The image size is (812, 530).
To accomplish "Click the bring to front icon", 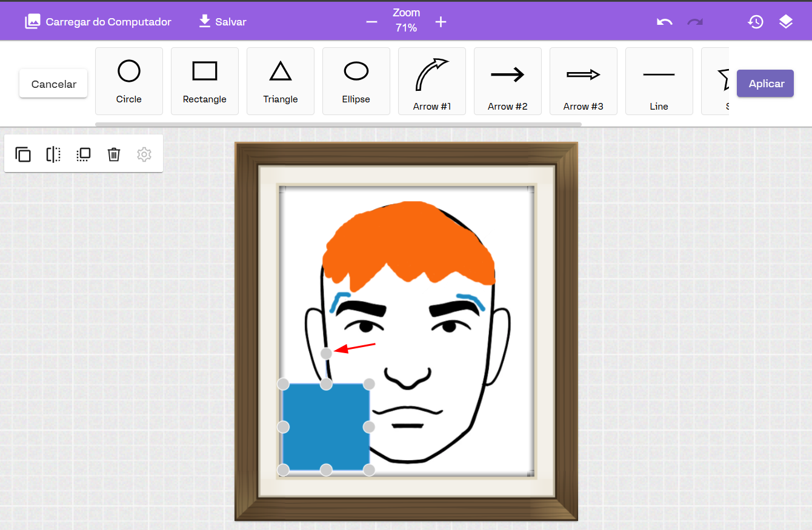I will (84, 154).
